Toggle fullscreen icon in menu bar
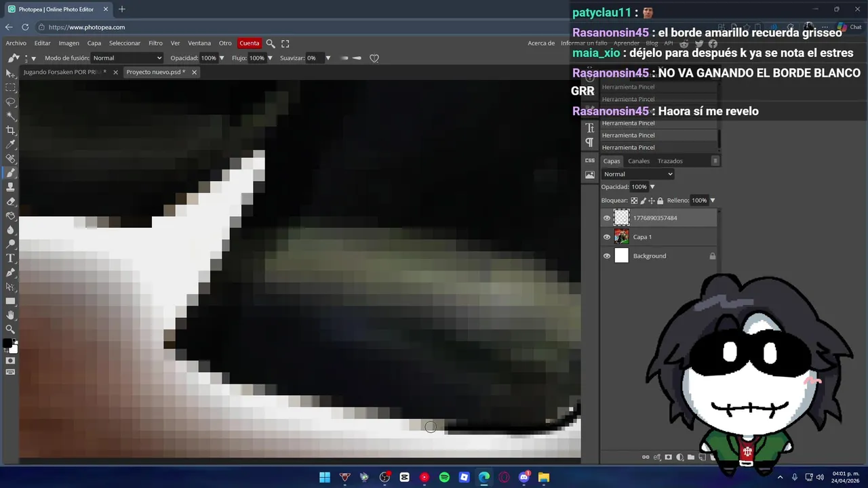This screenshot has height=488, width=868. point(285,43)
